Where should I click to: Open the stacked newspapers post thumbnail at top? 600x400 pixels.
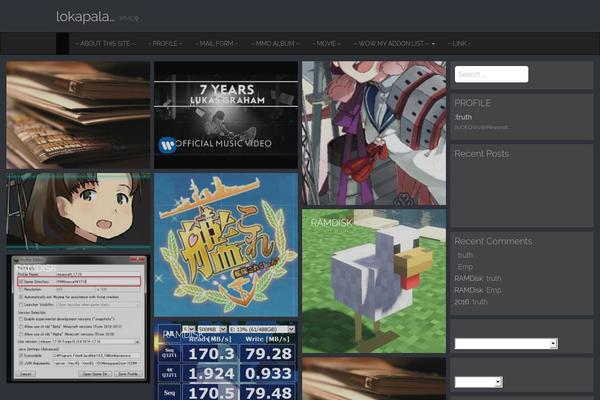pyautogui.click(x=78, y=115)
